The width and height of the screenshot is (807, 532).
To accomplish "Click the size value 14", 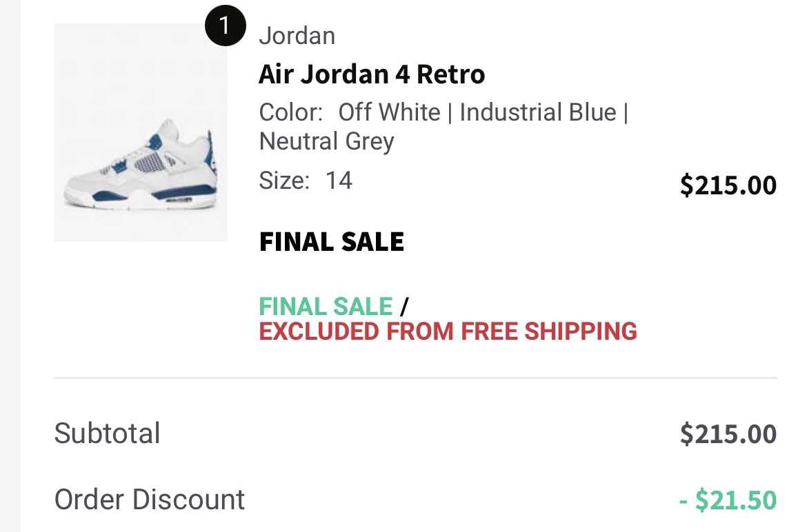I will coord(339,181).
